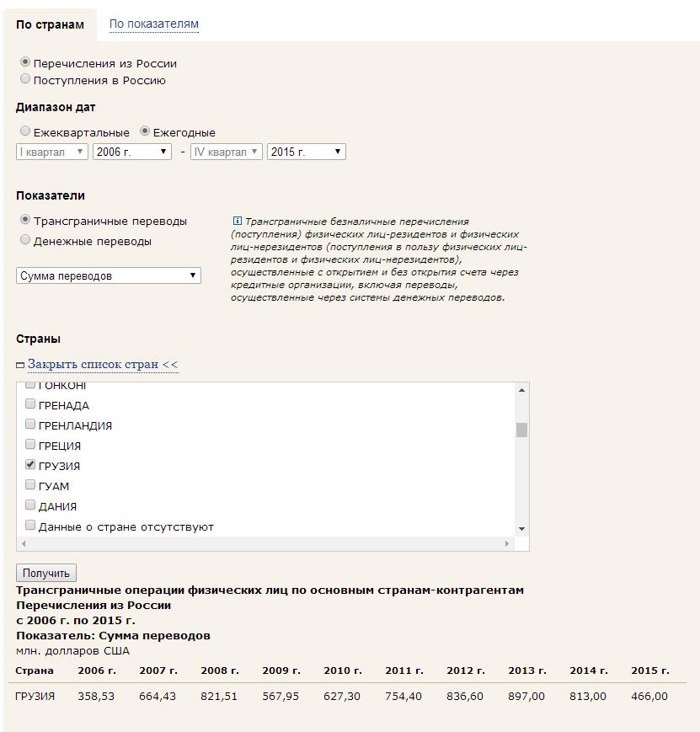700x732 pixels.
Task: Click the 813,00 value for 2014
Action: [588, 696]
